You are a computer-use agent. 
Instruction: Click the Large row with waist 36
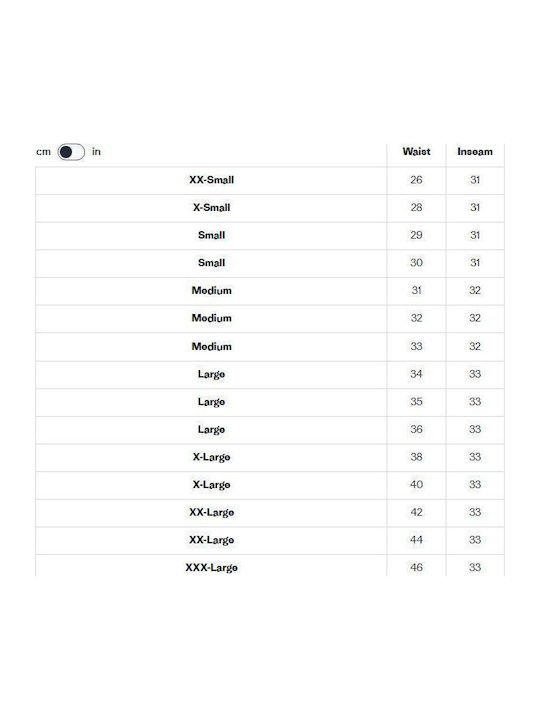click(270, 430)
